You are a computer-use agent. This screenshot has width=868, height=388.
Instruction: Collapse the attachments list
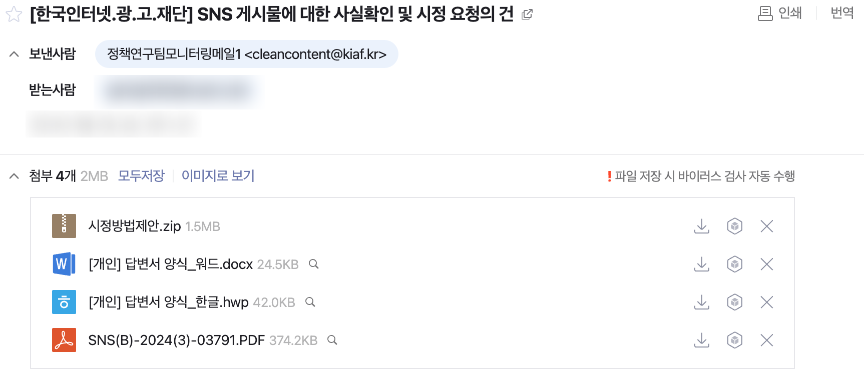coord(14,176)
